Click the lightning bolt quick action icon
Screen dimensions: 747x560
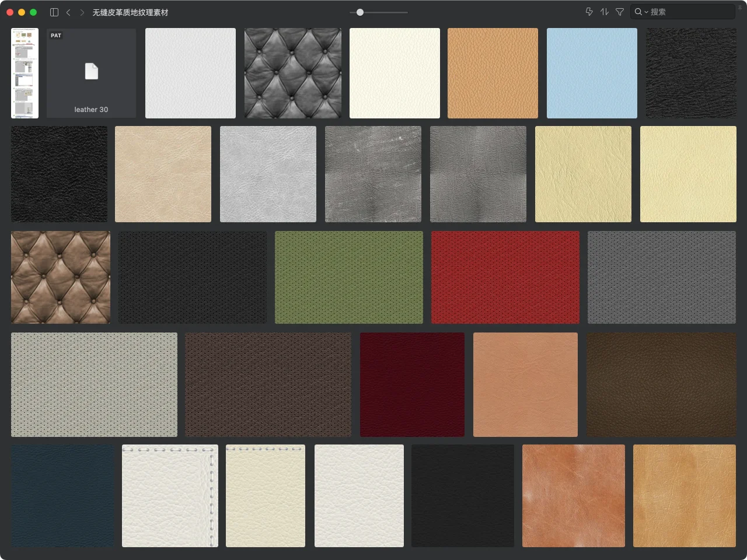(x=589, y=12)
